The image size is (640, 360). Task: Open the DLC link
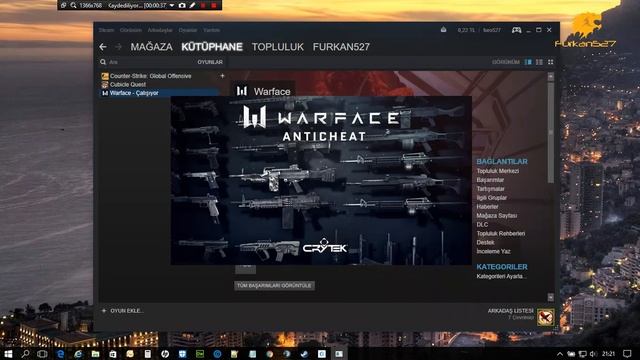pos(482,224)
